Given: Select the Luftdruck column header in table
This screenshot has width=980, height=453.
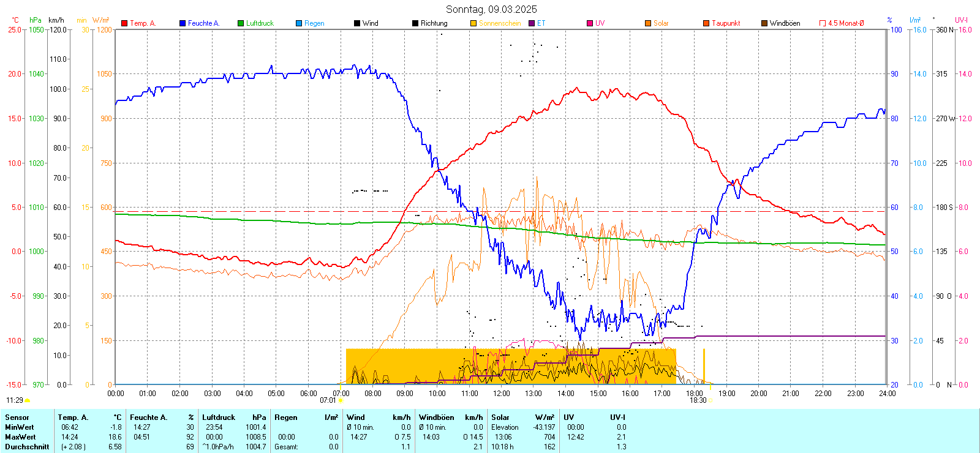Looking at the screenshot, I should 219,417.
